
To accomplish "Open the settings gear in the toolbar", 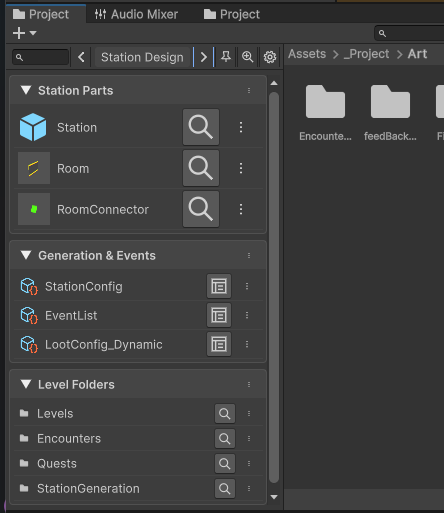I will pyautogui.click(x=270, y=57).
